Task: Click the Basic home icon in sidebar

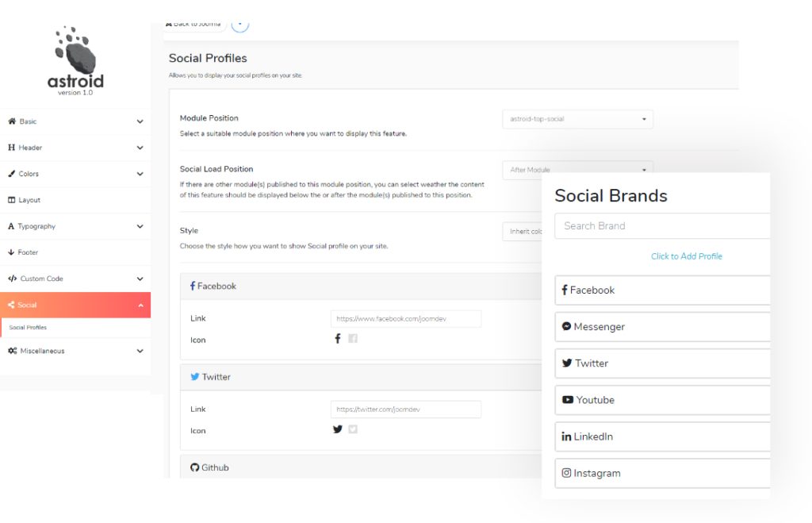Action: [x=12, y=121]
